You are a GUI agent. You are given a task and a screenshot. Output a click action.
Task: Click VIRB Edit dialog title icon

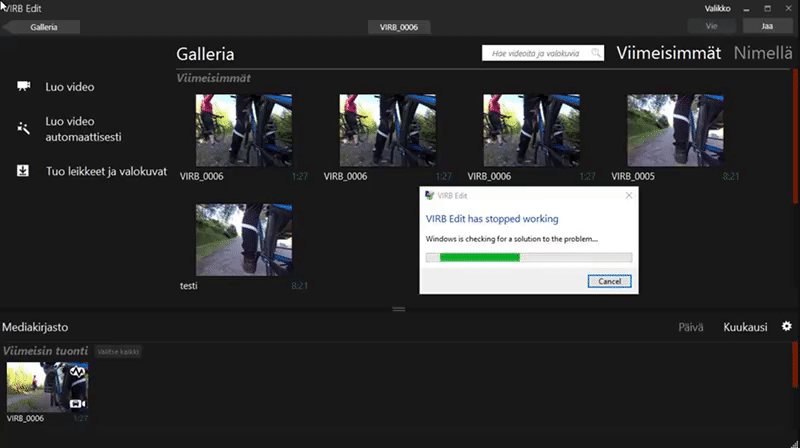(430, 195)
